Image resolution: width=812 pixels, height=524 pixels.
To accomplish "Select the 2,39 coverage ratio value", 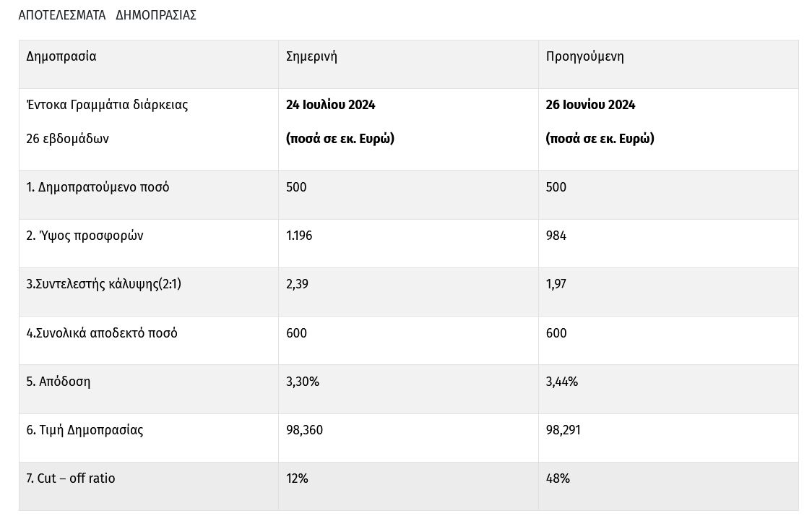I will 297,284.
